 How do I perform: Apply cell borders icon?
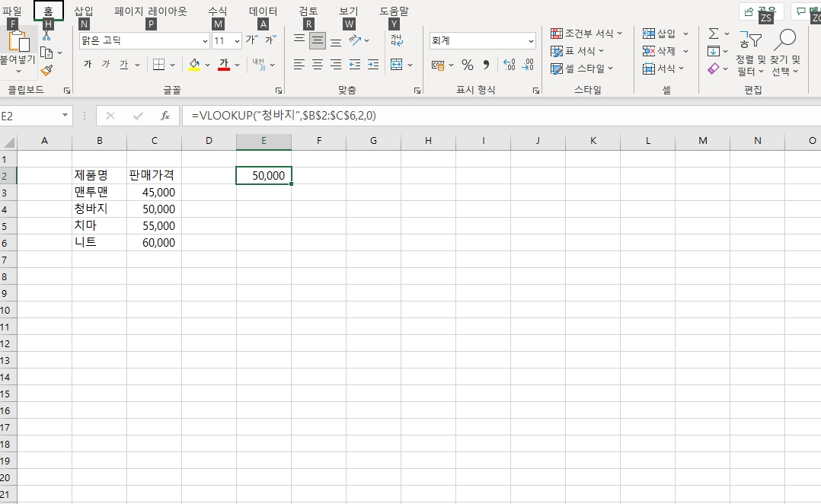click(158, 65)
